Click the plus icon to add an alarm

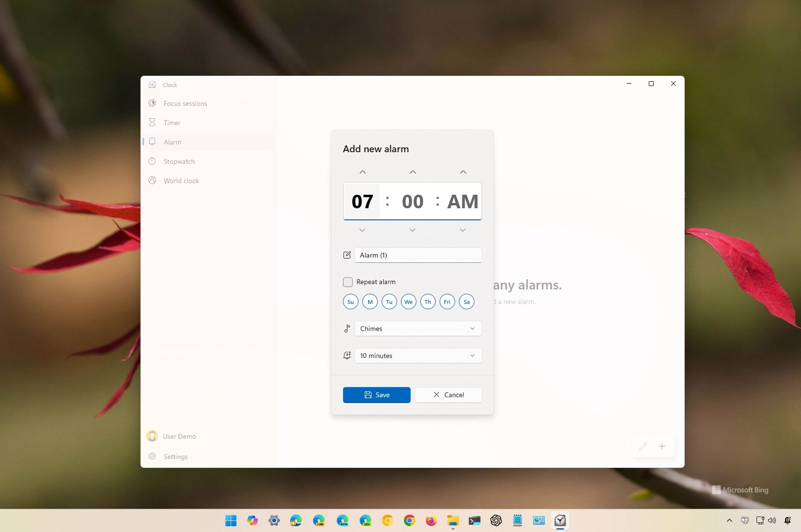662,446
